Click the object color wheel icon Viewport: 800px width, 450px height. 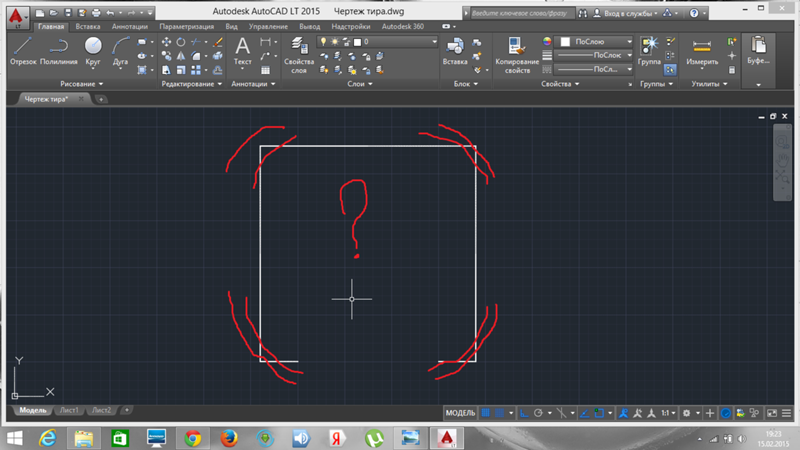click(547, 41)
